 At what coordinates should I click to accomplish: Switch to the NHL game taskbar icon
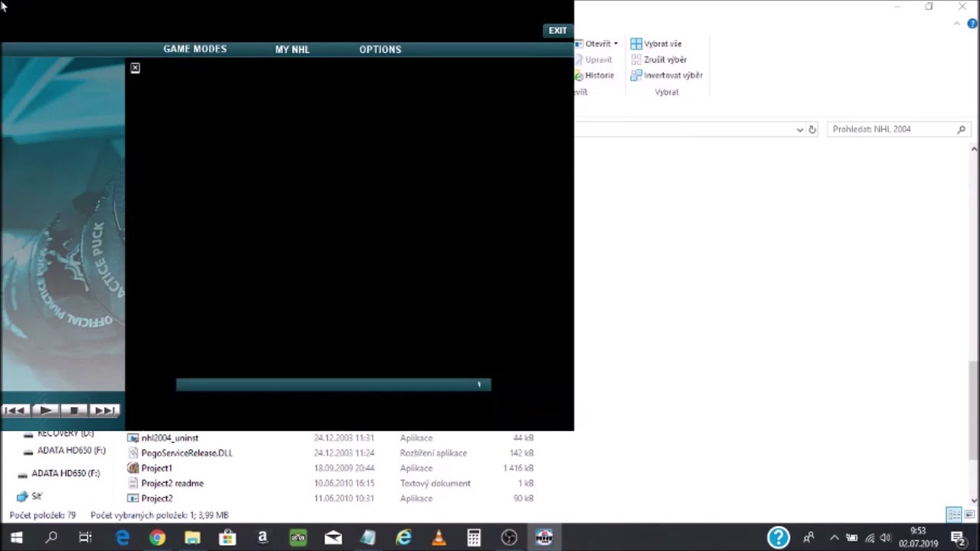point(544,538)
